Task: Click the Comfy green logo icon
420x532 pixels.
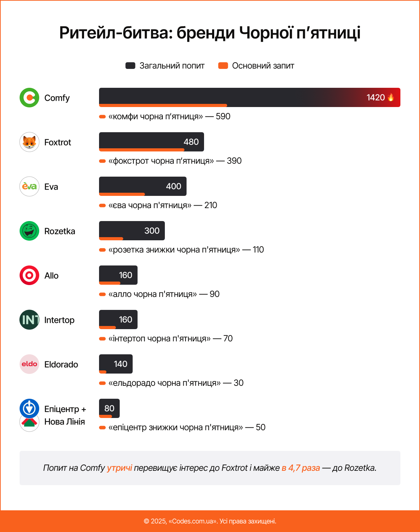Action: tap(29, 98)
